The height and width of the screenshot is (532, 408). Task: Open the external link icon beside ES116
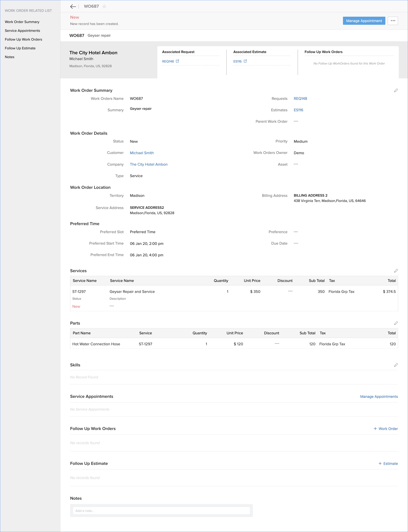[x=245, y=61]
